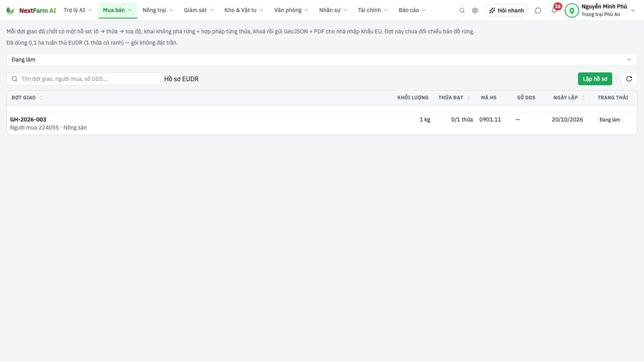Viewport: 644px width, 362px height.
Task: Click Nguyễn Minh Phú user name
Action: coord(604,6)
